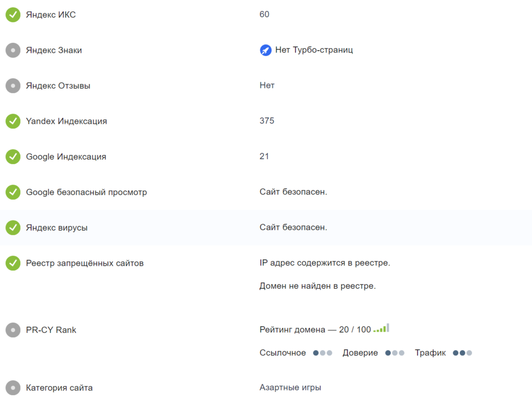Click the Yandex index value 375
This screenshot has height=411, width=532.
(x=267, y=121)
